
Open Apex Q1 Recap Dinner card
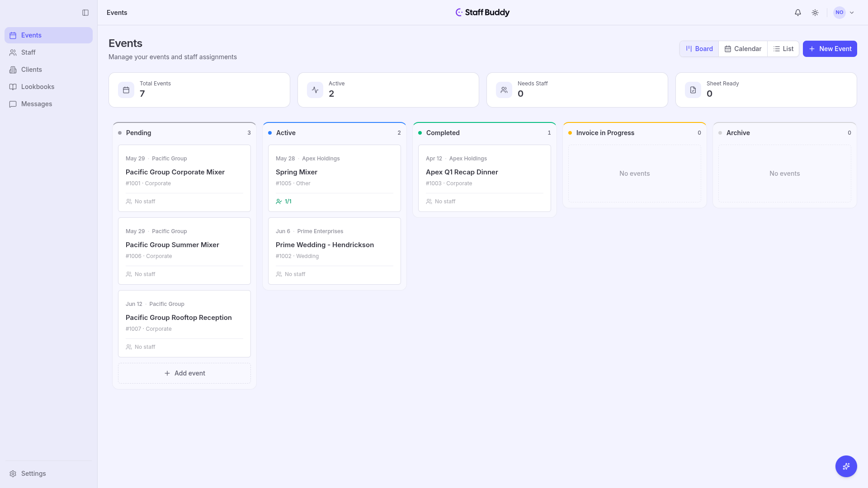[485, 178]
